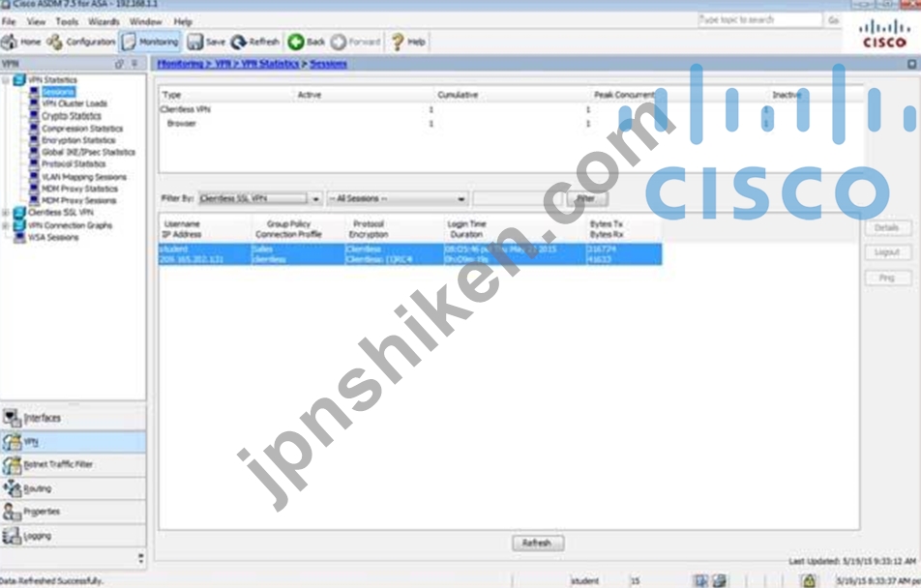Collapse the VPN Statistics tree node
The width and height of the screenshot is (921, 588).
(5, 80)
